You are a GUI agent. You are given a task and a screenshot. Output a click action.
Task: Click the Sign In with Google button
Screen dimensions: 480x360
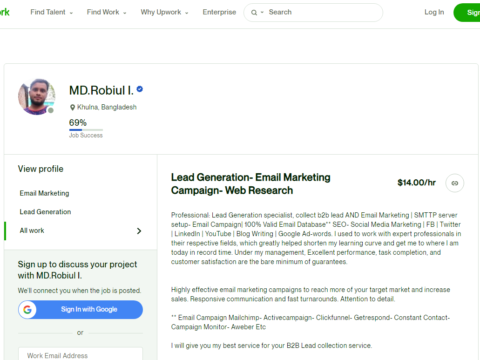80,310
